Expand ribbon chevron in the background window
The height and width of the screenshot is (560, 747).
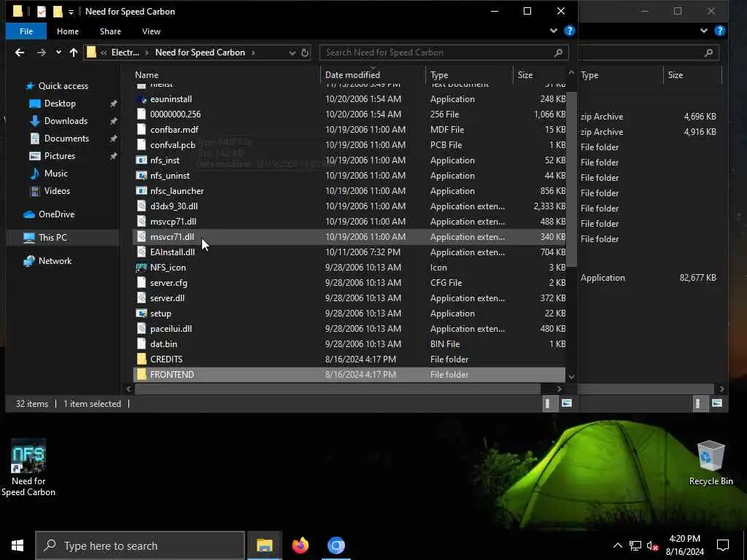pyautogui.click(x=704, y=31)
